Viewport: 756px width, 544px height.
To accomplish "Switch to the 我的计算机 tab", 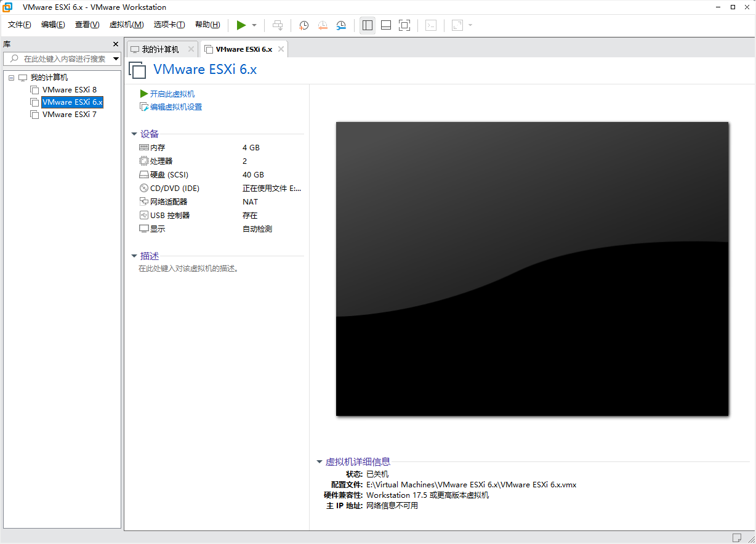I will pos(160,48).
